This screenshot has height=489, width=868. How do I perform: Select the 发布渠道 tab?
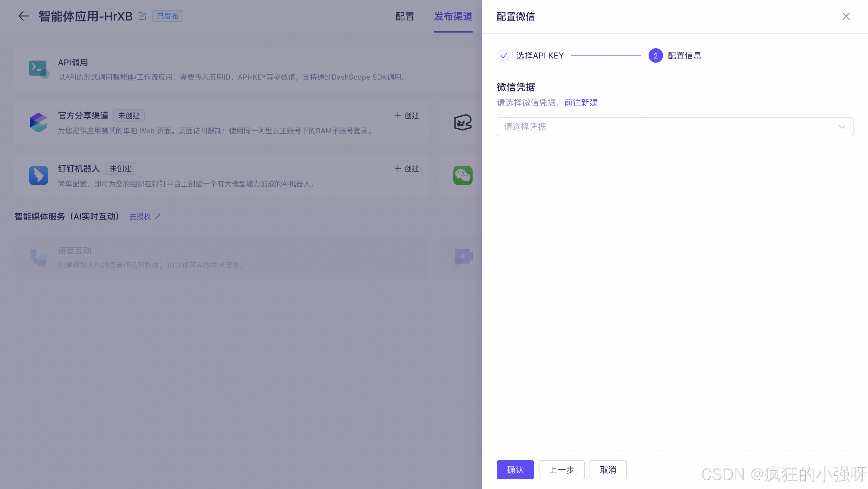(x=453, y=16)
